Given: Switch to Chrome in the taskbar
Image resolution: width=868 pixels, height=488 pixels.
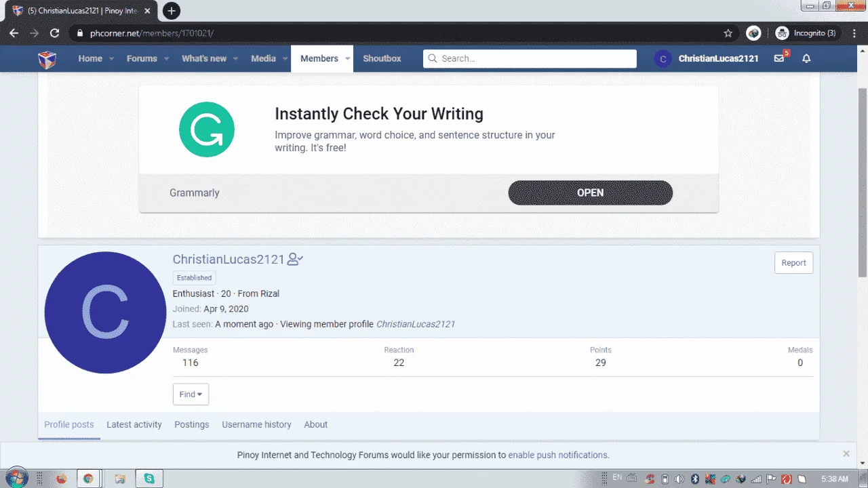Looking at the screenshot, I should coord(88,479).
